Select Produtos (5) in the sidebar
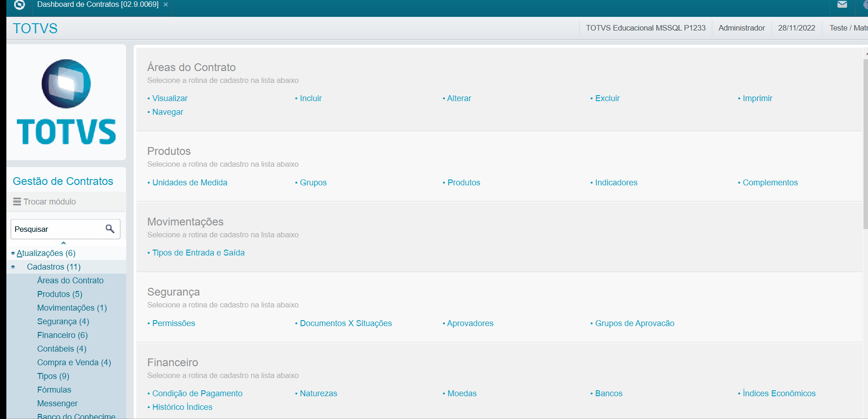 60,294
